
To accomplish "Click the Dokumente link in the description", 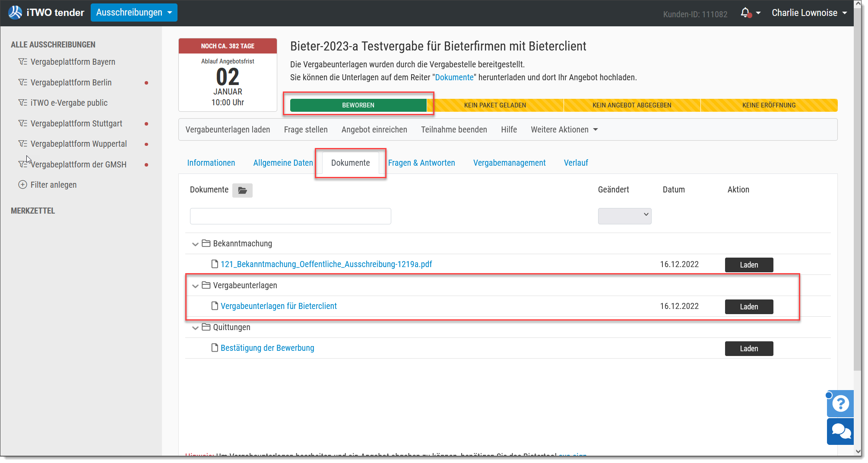I will [454, 77].
